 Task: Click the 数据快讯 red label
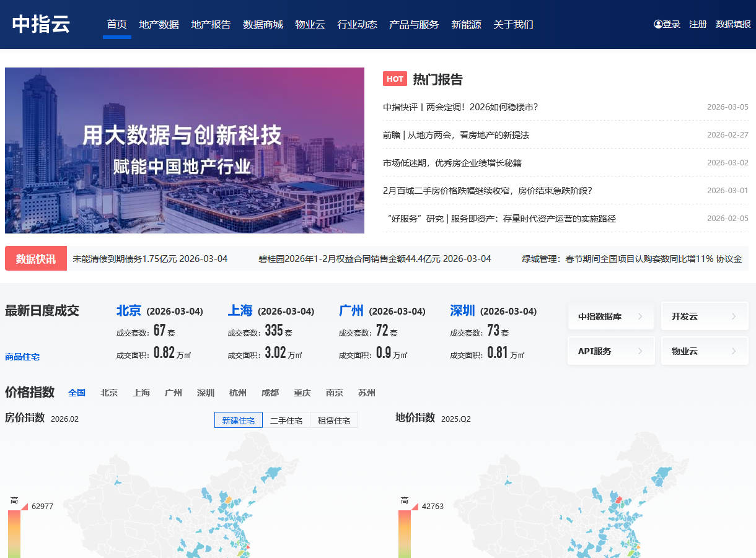[36, 259]
